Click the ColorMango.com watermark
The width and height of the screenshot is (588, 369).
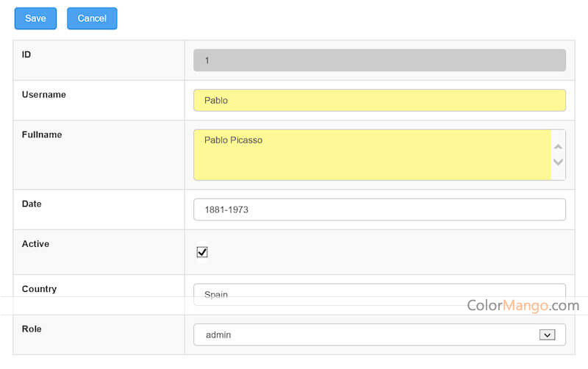pos(523,305)
